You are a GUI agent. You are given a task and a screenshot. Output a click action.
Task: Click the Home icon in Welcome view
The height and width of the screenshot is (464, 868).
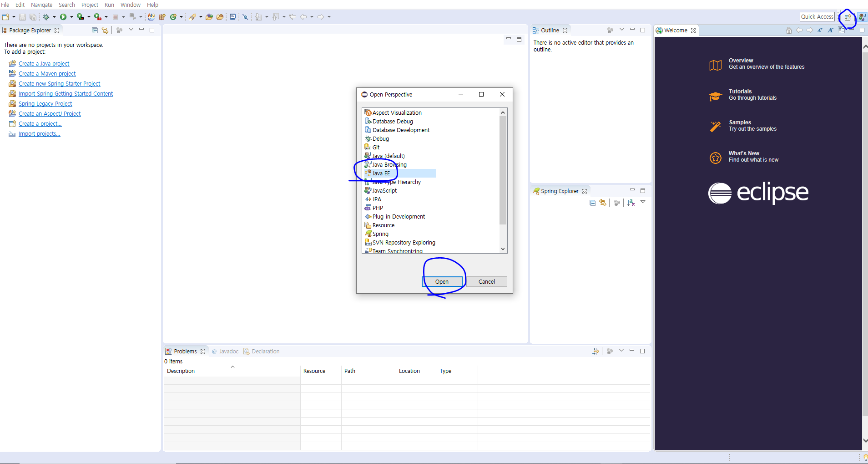pyautogui.click(x=789, y=31)
